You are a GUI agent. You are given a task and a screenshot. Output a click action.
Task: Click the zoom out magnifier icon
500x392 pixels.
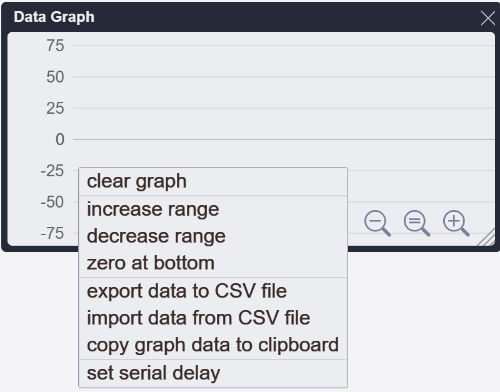[377, 223]
